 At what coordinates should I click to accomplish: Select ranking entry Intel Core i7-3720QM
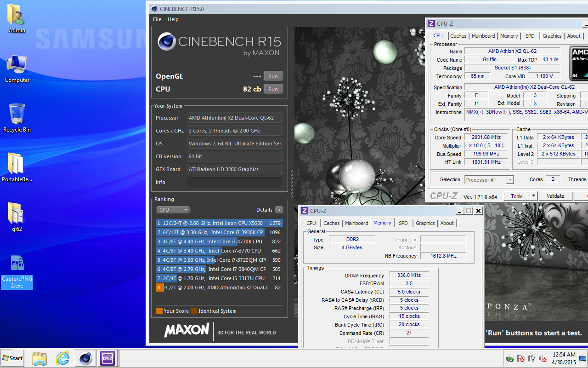tap(219, 260)
